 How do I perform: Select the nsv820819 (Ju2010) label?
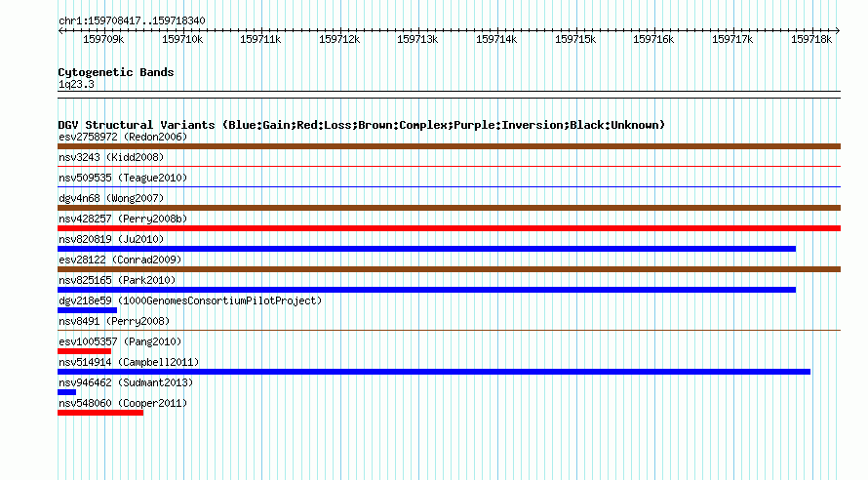point(111,239)
